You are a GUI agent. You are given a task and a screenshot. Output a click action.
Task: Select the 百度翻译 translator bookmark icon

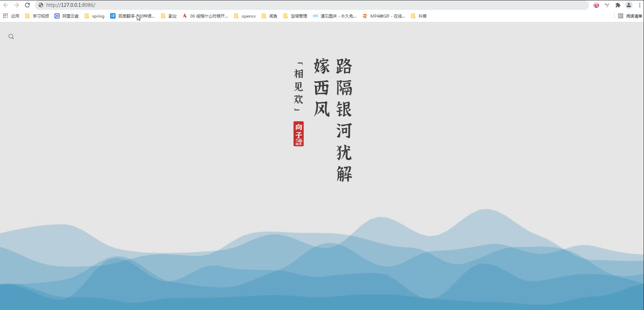113,16
